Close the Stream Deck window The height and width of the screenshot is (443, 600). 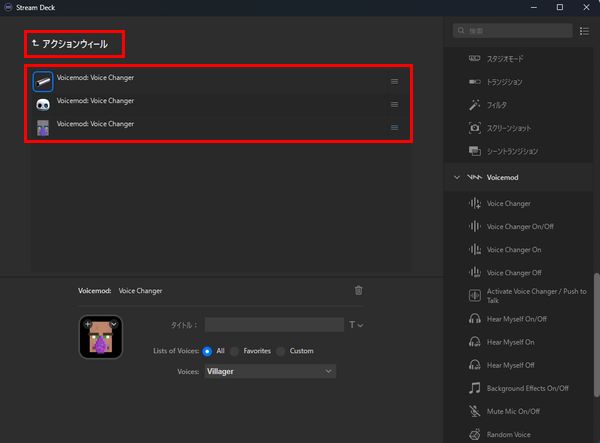tap(586, 7)
